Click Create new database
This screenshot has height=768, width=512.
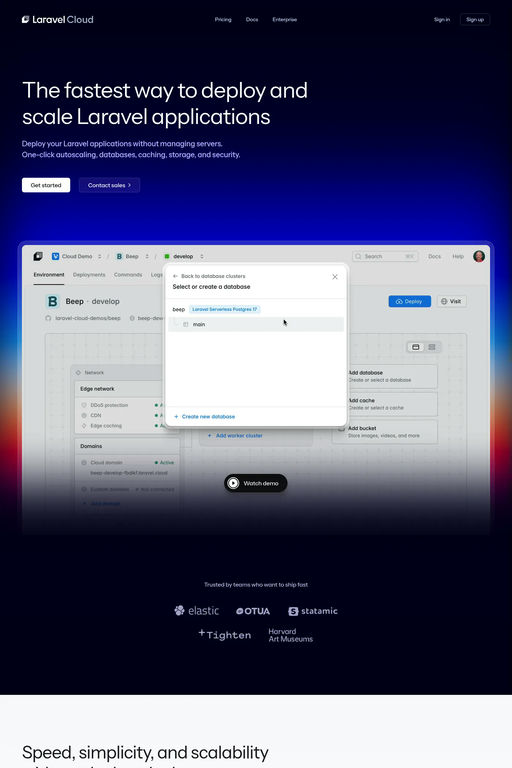point(205,416)
